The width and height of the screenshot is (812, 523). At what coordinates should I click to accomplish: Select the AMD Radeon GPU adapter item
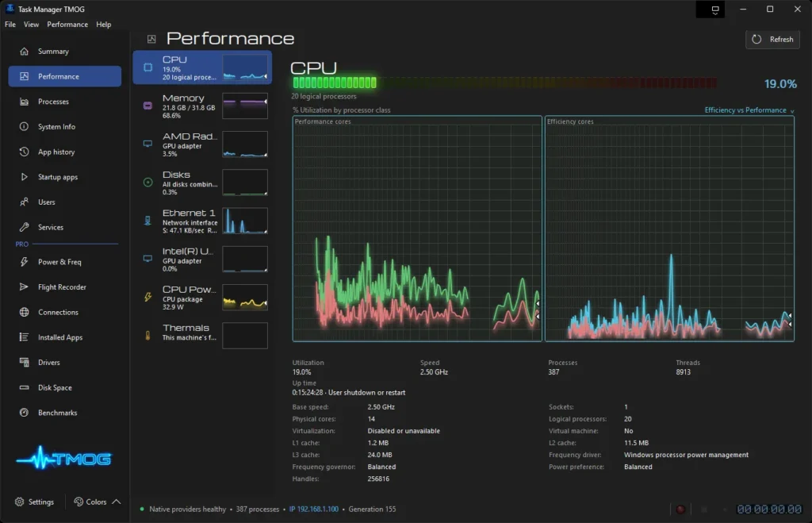tap(202, 144)
